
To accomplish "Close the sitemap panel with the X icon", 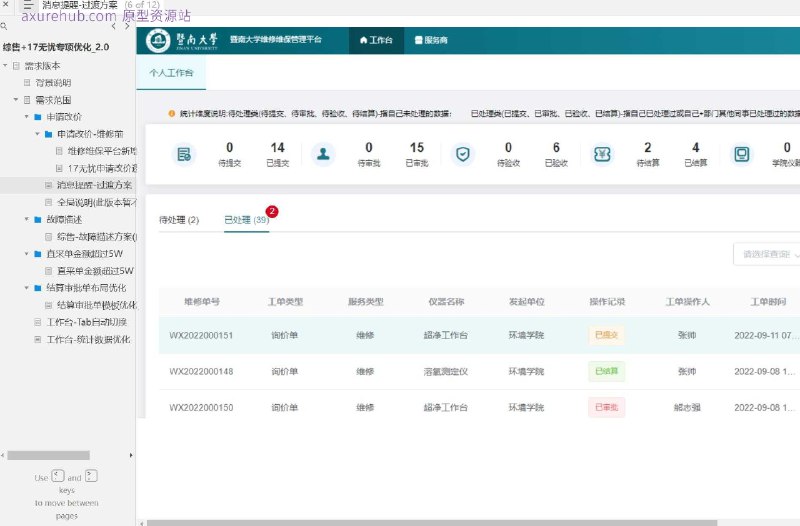I will pos(6,4).
